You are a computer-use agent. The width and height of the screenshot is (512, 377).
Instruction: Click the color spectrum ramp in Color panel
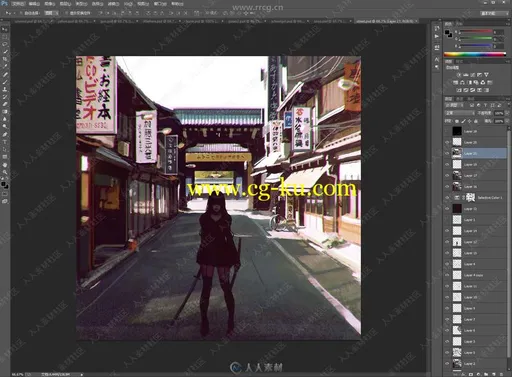tap(475, 54)
